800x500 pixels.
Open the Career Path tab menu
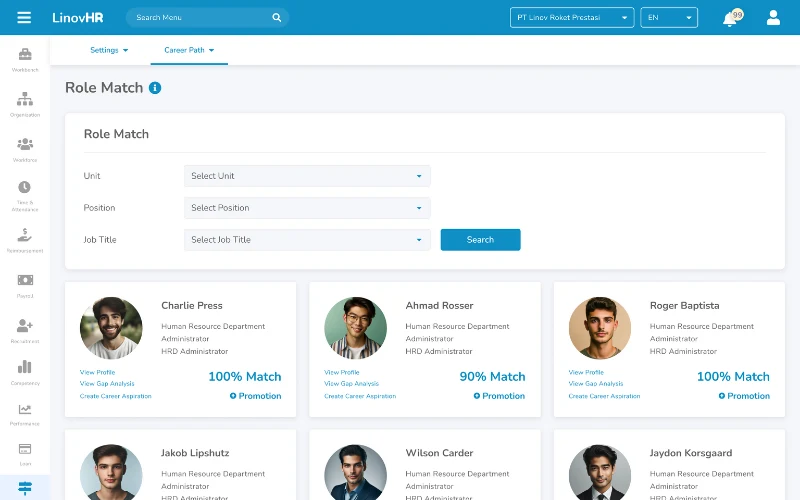[189, 50]
